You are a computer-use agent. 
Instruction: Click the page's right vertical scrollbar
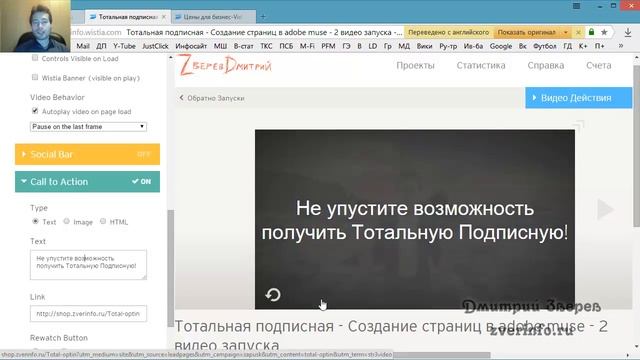coord(636,146)
